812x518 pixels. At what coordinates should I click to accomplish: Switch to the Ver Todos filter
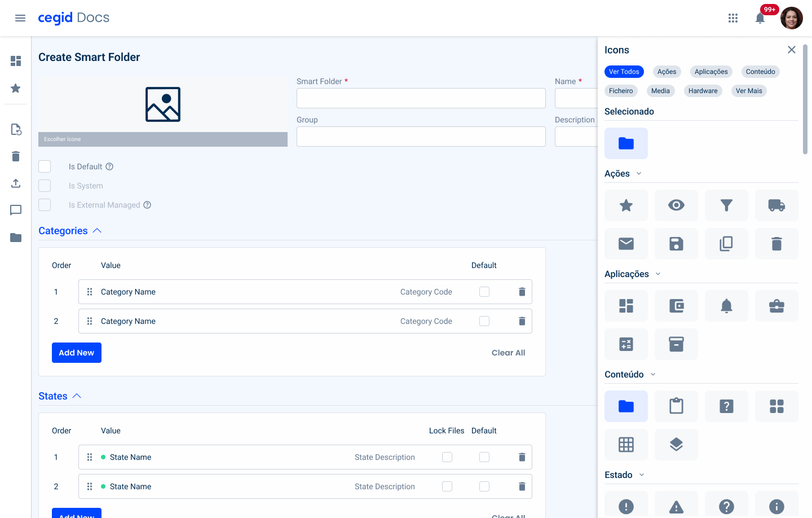pyautogui.click(x=624, y=72)
